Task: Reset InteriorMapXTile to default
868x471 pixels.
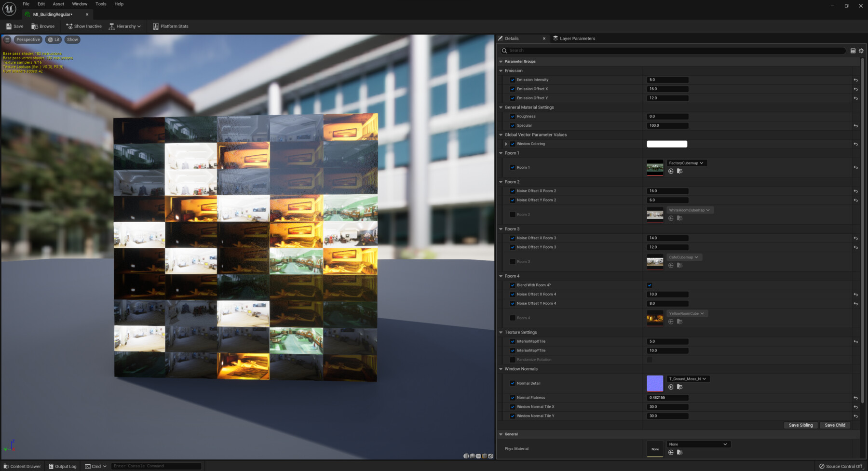Action: coord(855,342)
